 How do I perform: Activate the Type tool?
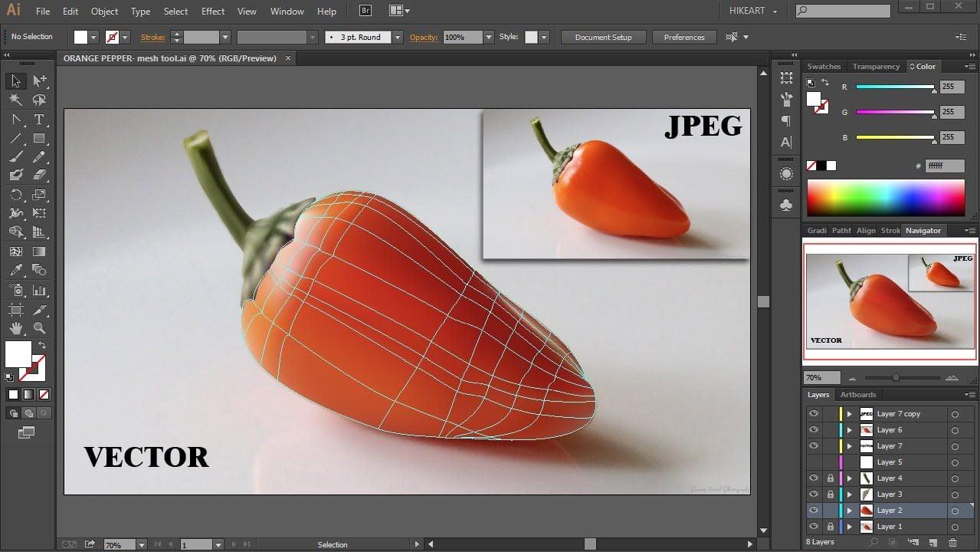pyautogui.click(x=40, y=119)
